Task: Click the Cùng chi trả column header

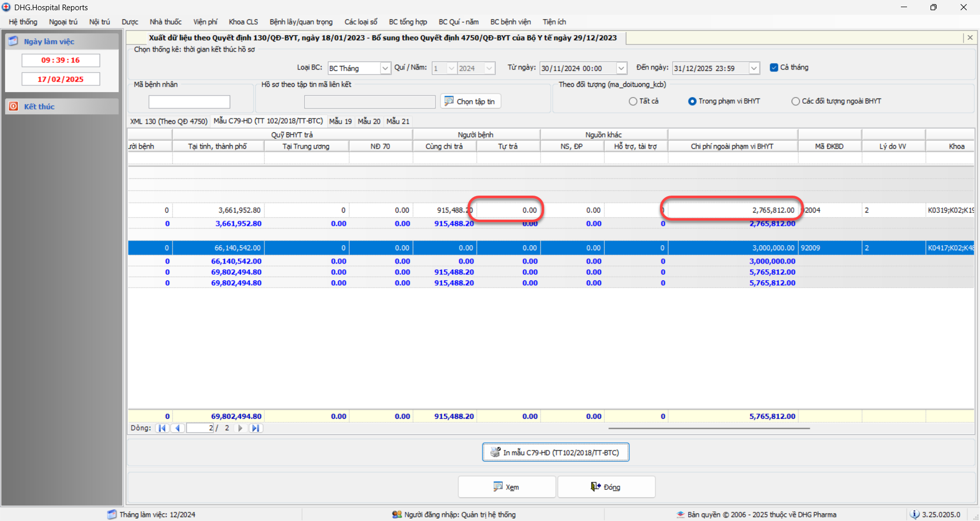Action: [445, 146]
